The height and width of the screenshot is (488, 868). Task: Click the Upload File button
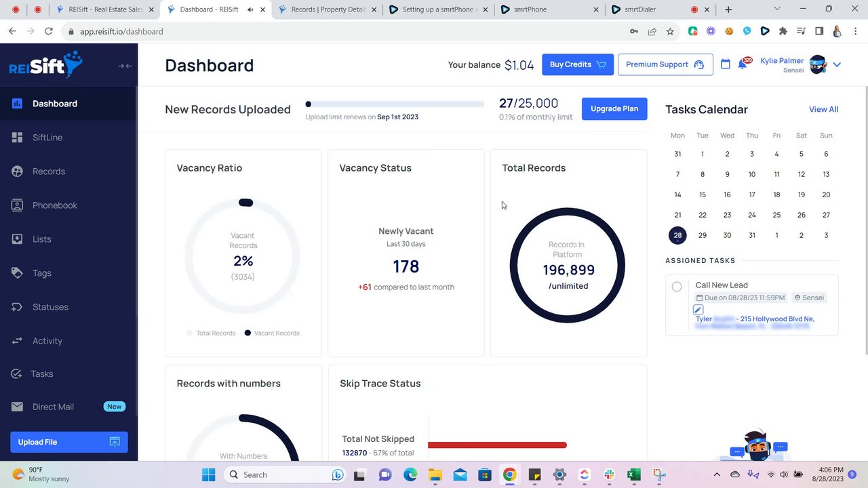68,442
